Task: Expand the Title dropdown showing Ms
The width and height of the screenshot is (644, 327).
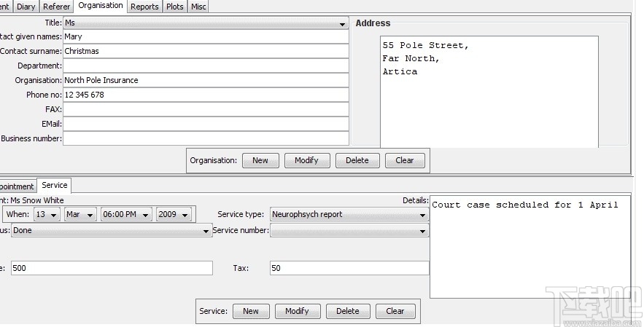Action: pyautogui.click(x=206, y=23)
